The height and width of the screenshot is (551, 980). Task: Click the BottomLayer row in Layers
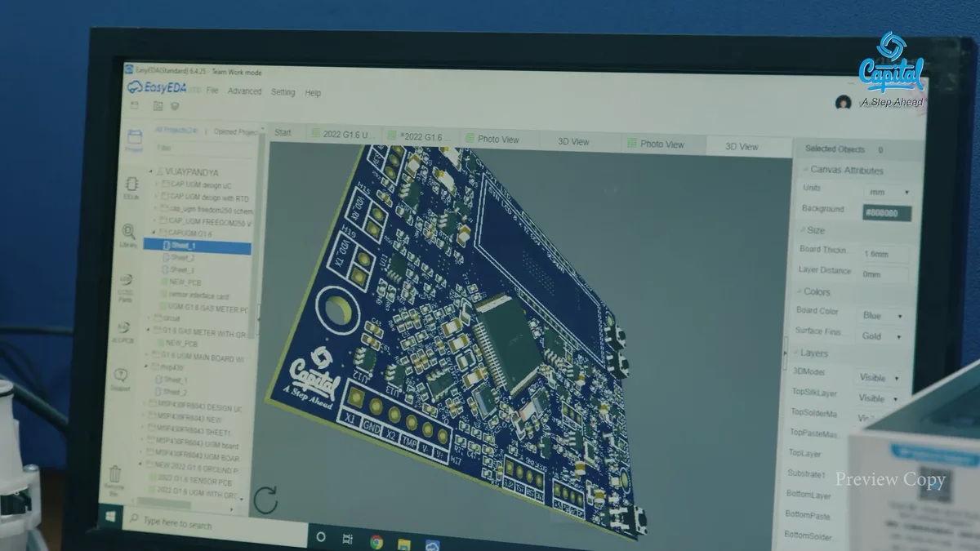(x=808, y=495)
